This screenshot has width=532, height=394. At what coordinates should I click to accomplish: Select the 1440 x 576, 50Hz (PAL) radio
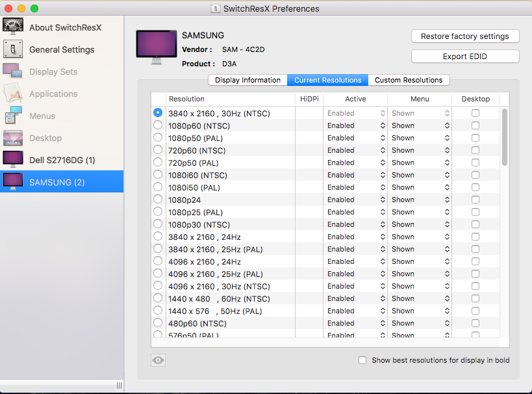point(158,310)
